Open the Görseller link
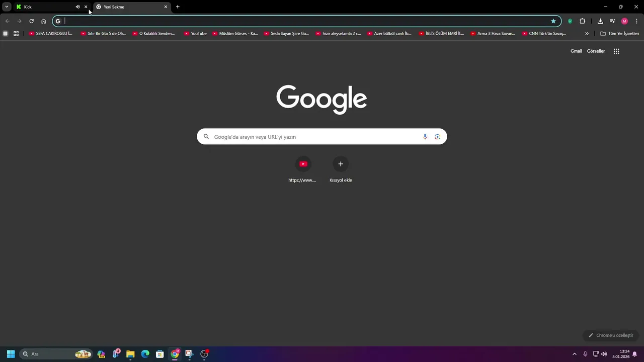Screen dimensions: 644x362 596,51
